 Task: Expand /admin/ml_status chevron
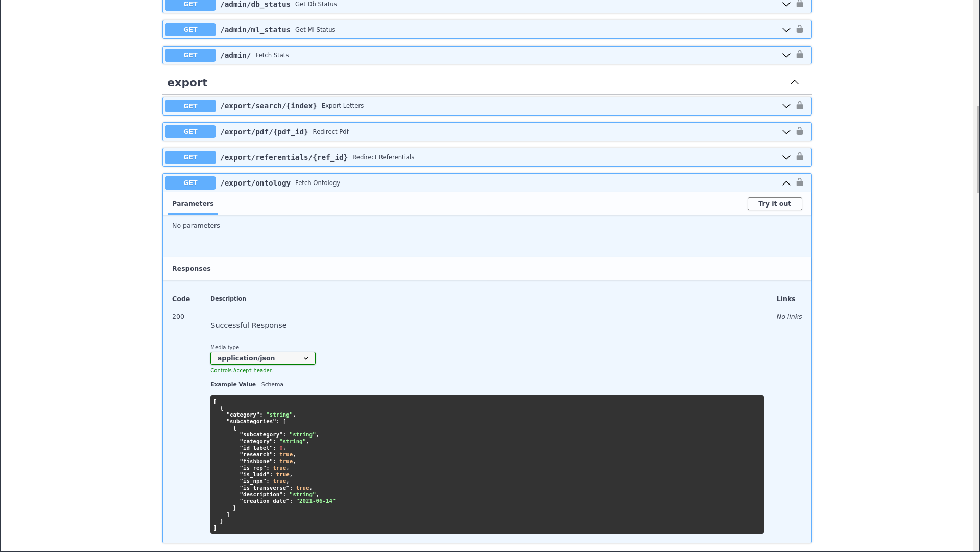tap(786, 30)
